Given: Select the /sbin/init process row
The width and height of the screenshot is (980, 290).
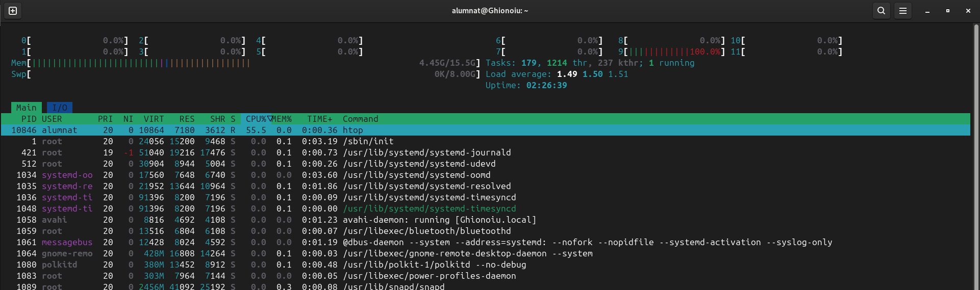Looking at the screenshot, I should 367,141.
